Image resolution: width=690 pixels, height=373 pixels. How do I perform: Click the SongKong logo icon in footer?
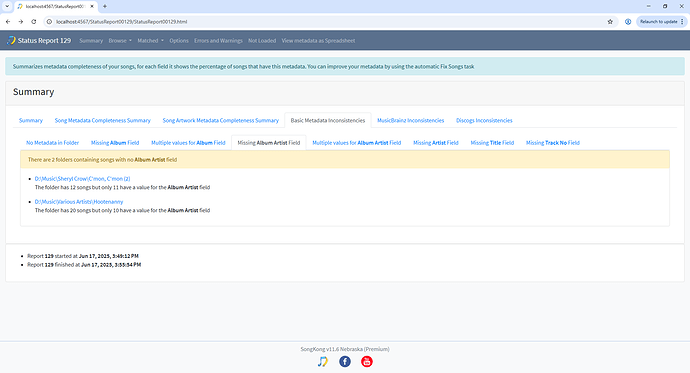tap(323, 362)
